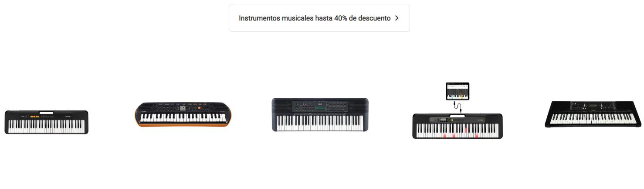
Task: Click the control panel of the far-right keyboard
Action: [x=595, y=106]
